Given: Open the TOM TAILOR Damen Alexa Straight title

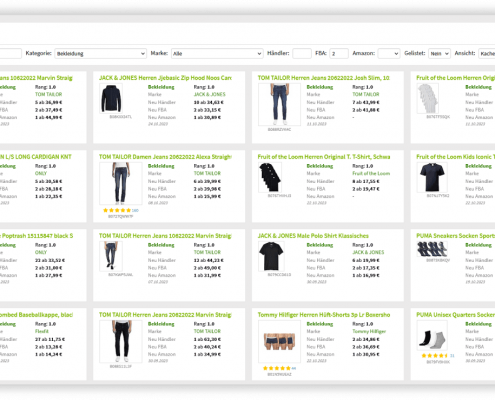Looking at the screenshot, I should (165, 157).
